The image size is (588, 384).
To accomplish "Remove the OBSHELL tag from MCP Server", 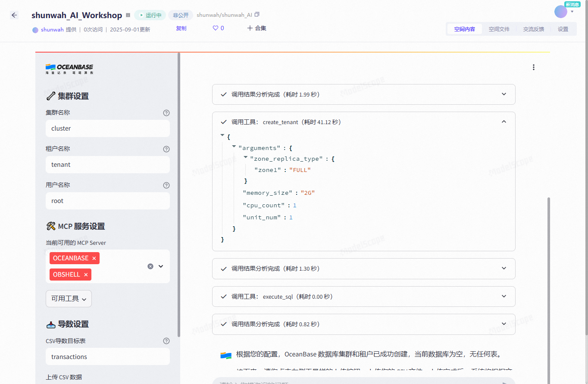I will pyautogui.click(x=86, y=275).
